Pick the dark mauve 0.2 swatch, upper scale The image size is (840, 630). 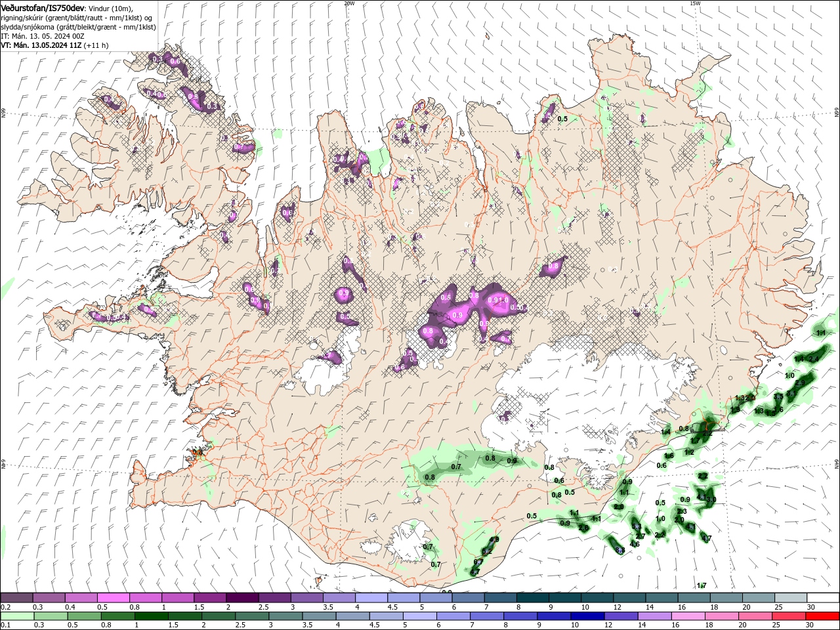click(x=16, y=598)
